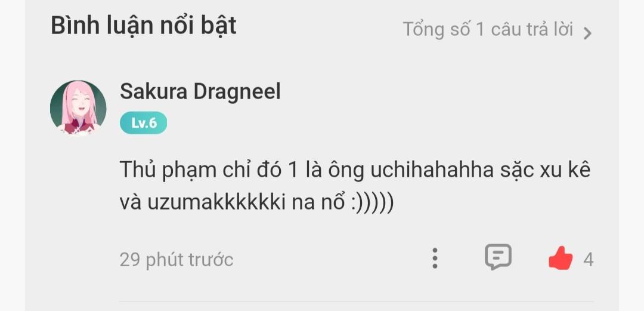
Task: Tap the teal Lv.6 level badge
Action: (143, 122)
